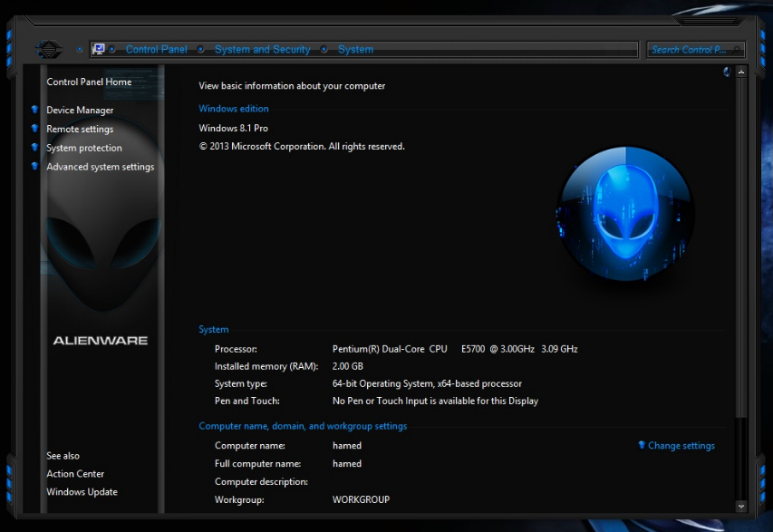The height and width of the screenshot is (532, 773).
Task: Go to System and Security breadcrumb
Action: 262,50
